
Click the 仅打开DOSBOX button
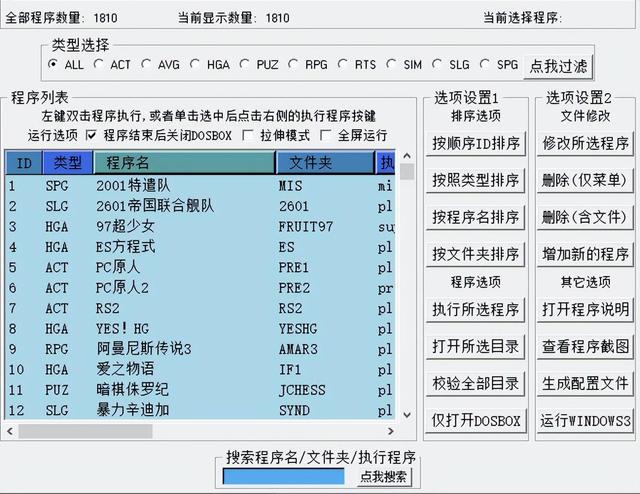[476, 421]
